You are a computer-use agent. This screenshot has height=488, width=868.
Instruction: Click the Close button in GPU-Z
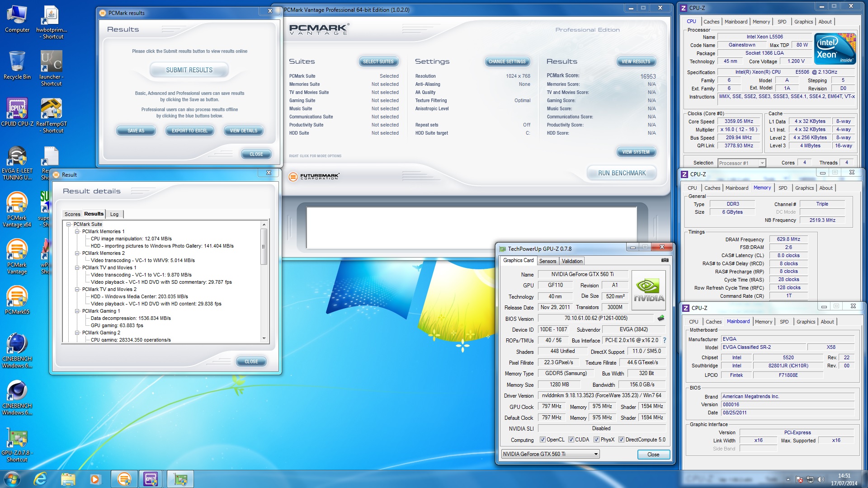tap(653, 455)
